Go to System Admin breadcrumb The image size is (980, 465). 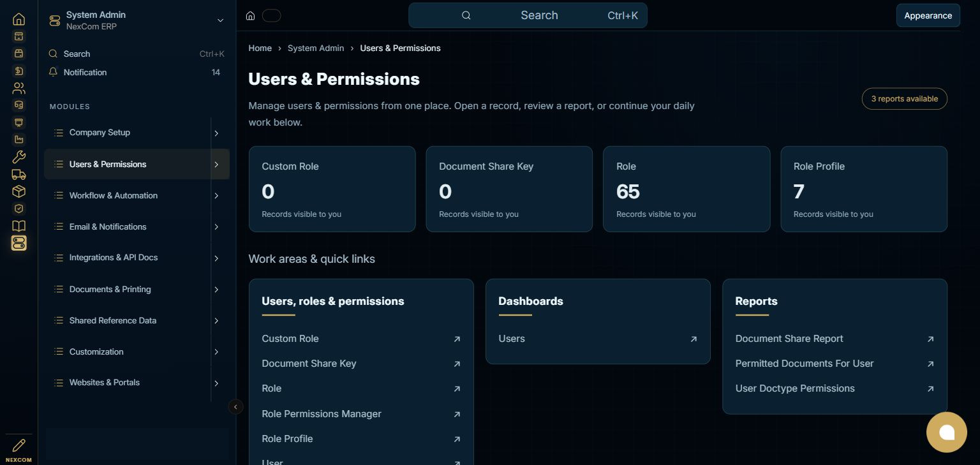pos(316,48)
